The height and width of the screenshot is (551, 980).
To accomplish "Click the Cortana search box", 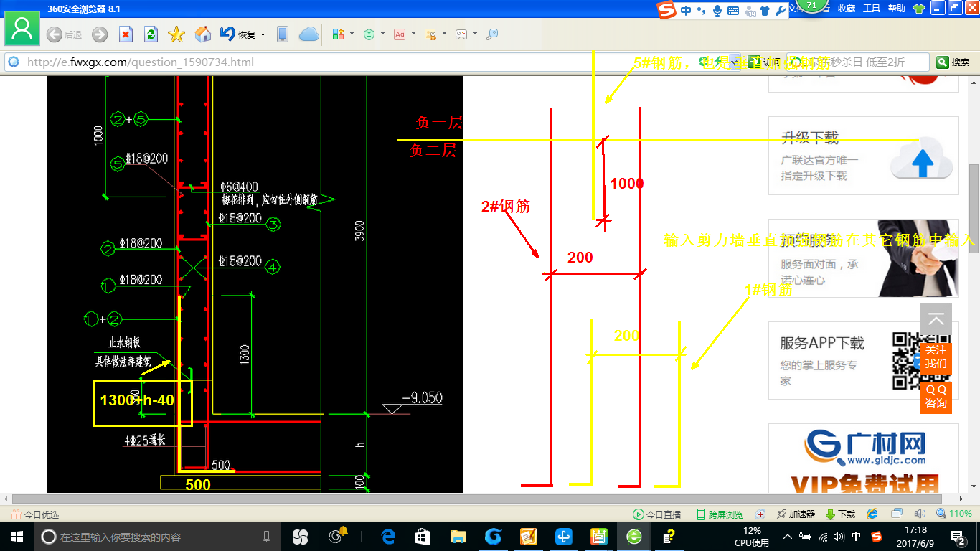I will [156, 537].
